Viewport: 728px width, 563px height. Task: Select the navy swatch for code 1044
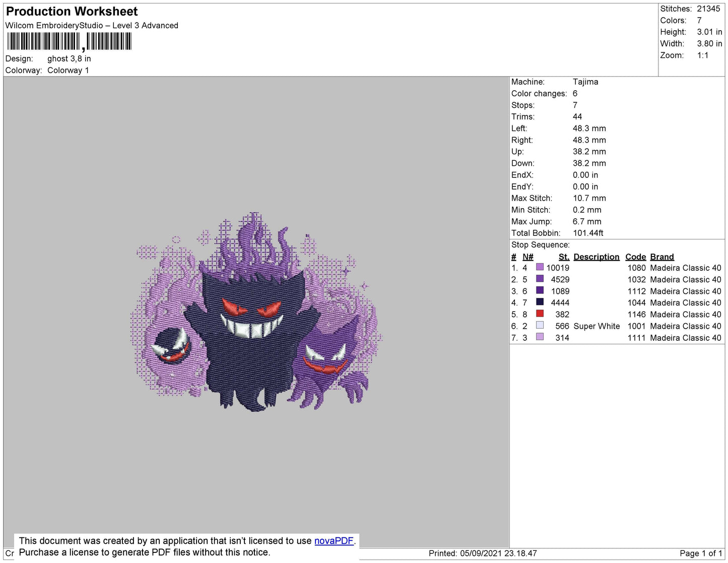(540, 302)
